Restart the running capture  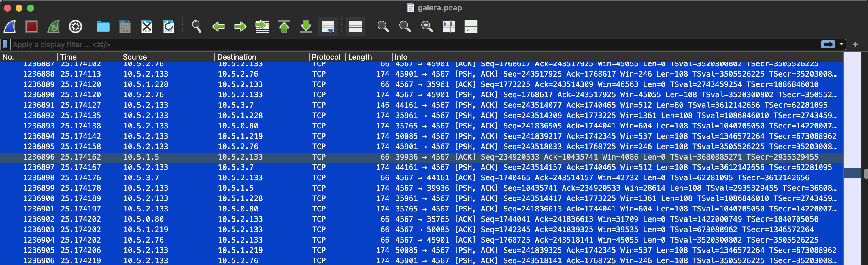click(53, 27)
